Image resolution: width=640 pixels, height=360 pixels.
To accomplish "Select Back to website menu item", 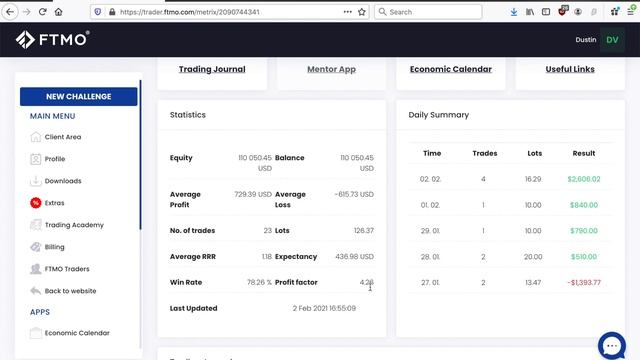I will tap(70, 291).
